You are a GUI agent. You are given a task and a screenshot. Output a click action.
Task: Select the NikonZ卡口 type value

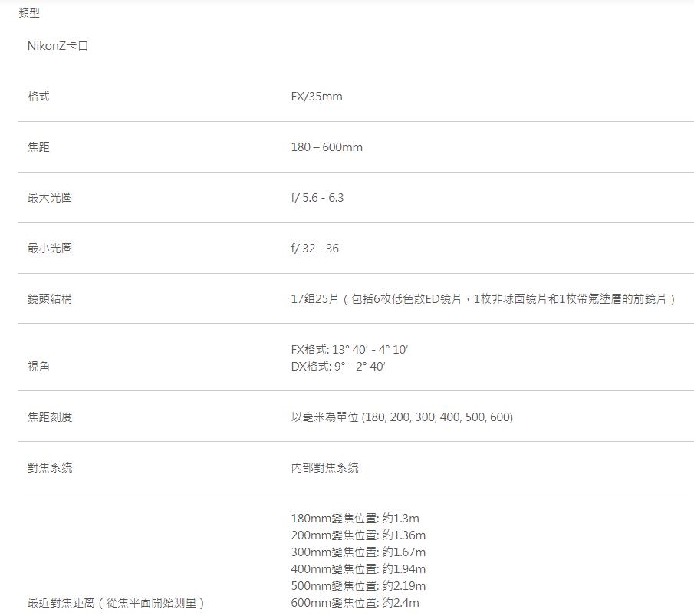[x=58, y=46]
